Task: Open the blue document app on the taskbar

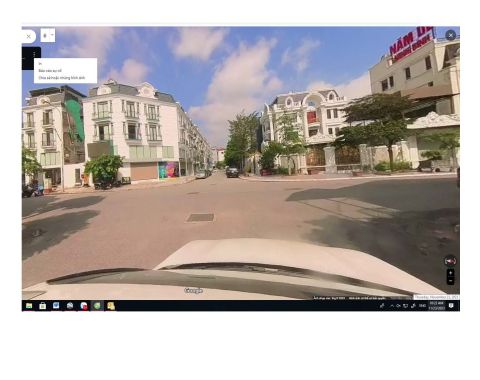Action: tap(56, 306)
